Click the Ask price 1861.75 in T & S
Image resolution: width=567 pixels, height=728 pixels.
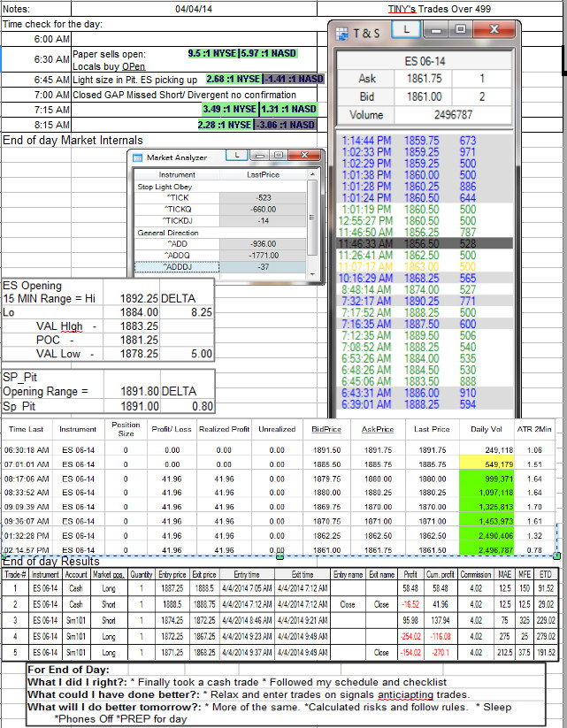pyautogui.click(x=424, y=79)
